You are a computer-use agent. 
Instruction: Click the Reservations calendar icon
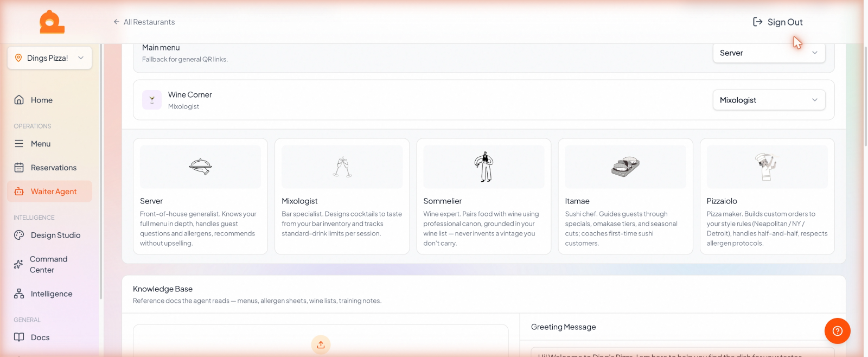point(19,168)
